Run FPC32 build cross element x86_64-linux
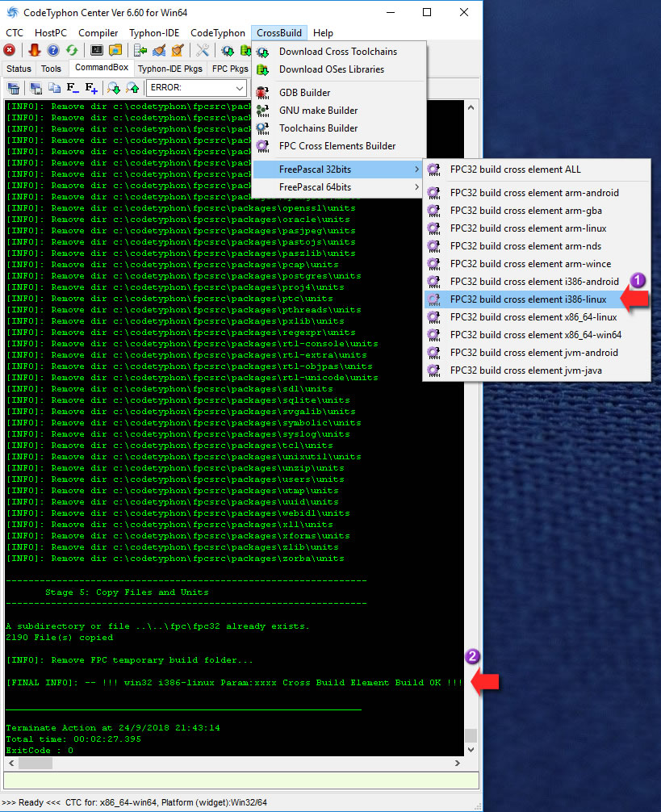The image size is (661, 812). 537,317
